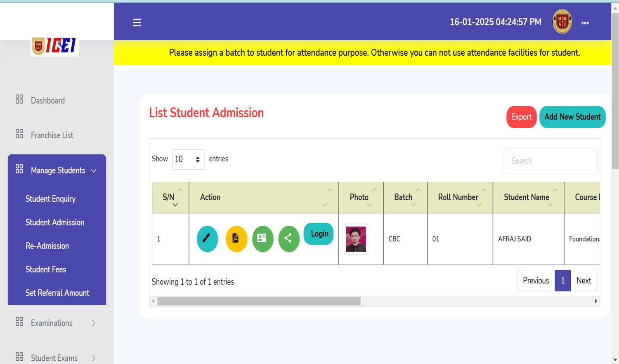619x364 pixels.
Task: Select Set Referral Amount in sidebar
Action: [x=57, y=293]
